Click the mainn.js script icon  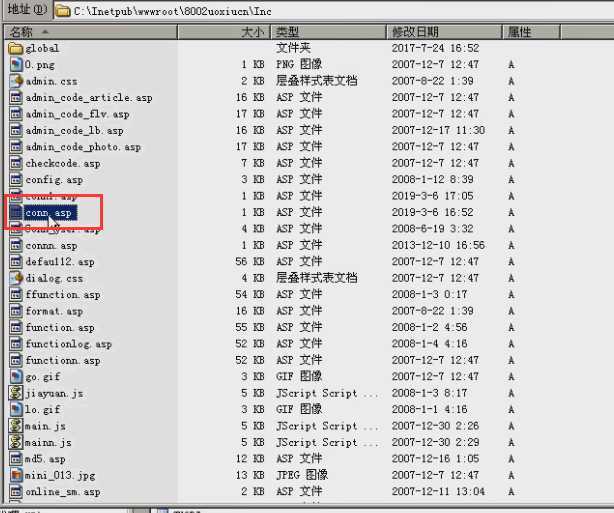[x=16, y=443]
